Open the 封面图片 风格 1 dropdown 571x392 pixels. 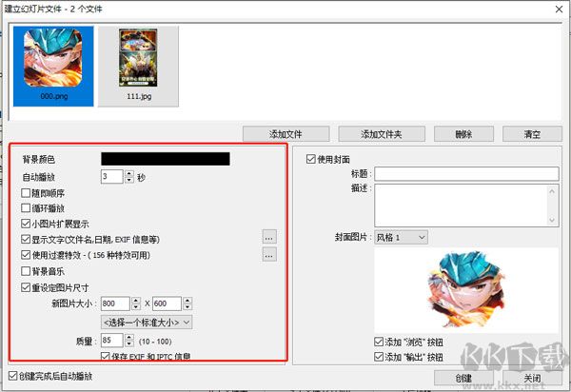401,237
